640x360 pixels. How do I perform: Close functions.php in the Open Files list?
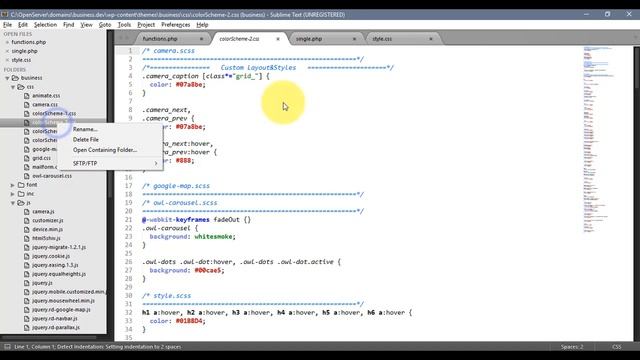[x=7, y=42]
